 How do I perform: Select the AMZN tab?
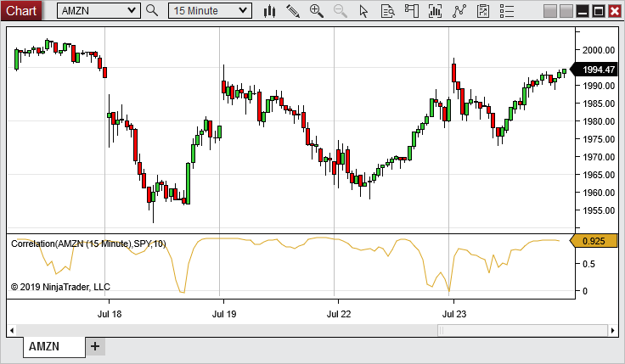click(x=53, y=346)
